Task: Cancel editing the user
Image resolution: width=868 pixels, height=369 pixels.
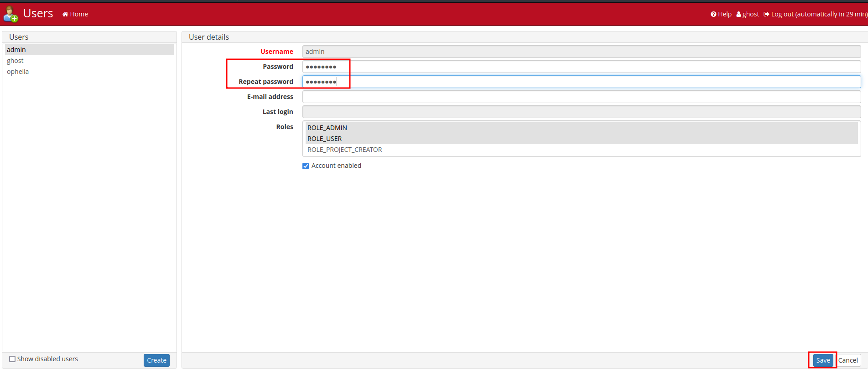Action: click(x=848, y=360)
